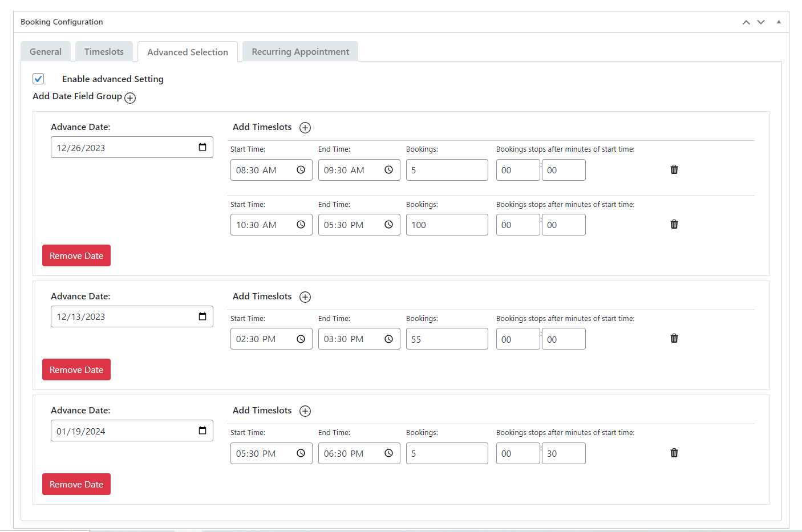This screenshot has height=532, width=802.
Task: Go to the General tab
Action: click(46, 51)
